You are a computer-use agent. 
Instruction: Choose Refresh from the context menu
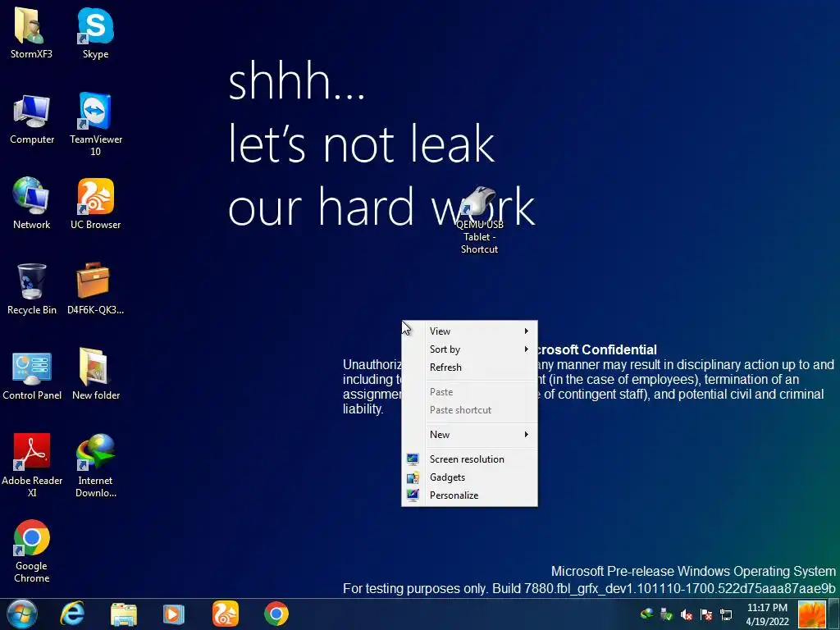(469, 367)
